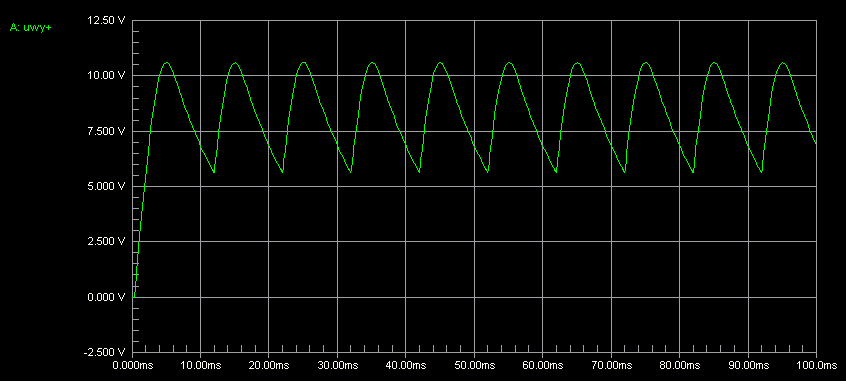Click the 10.00 V axis label
The width and height of the screenshot is (846, 382).
pos(106,76)
